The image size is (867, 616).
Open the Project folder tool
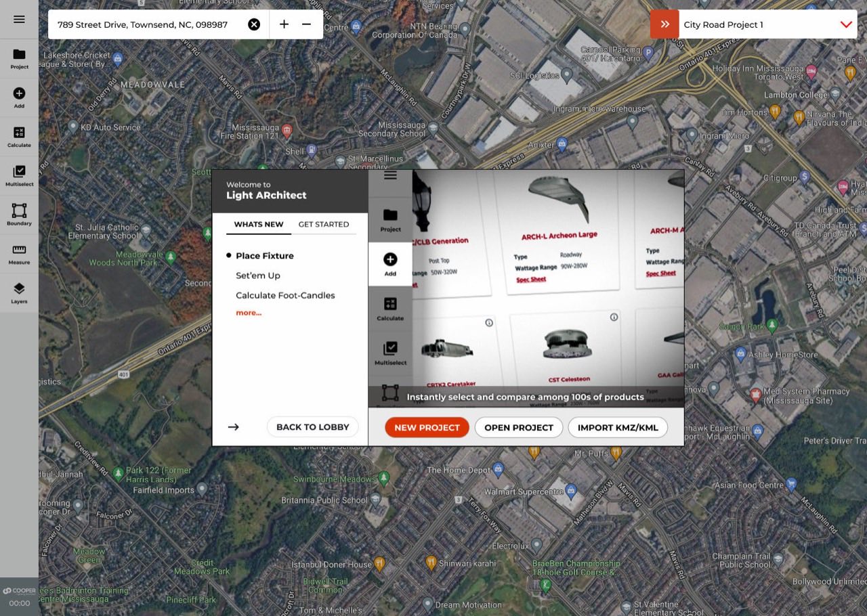[19, 58]
